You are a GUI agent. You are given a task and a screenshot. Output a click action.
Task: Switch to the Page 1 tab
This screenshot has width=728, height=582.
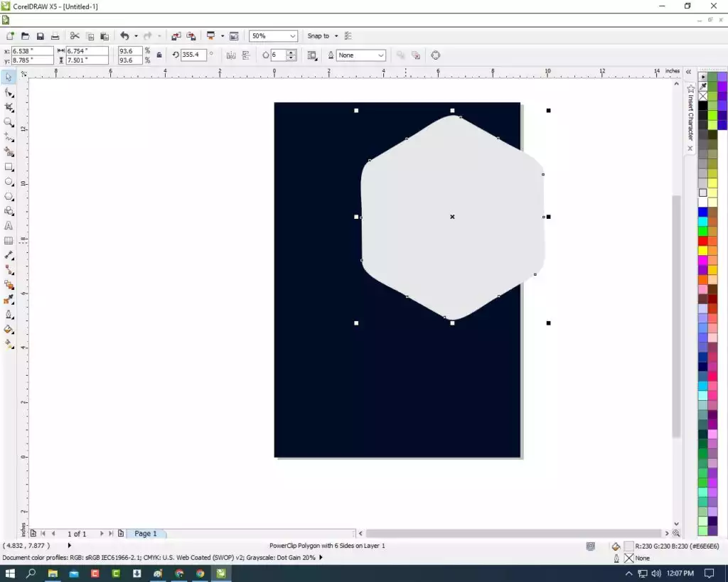click(x=146, y=534)
